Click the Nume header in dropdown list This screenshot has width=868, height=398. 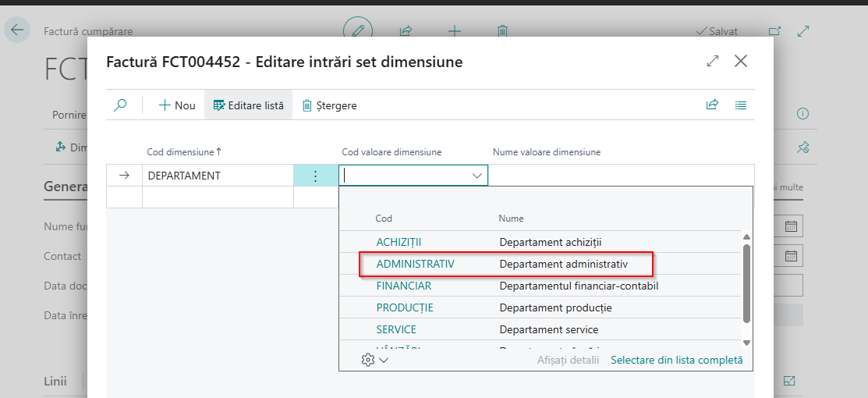click(511, 219)
